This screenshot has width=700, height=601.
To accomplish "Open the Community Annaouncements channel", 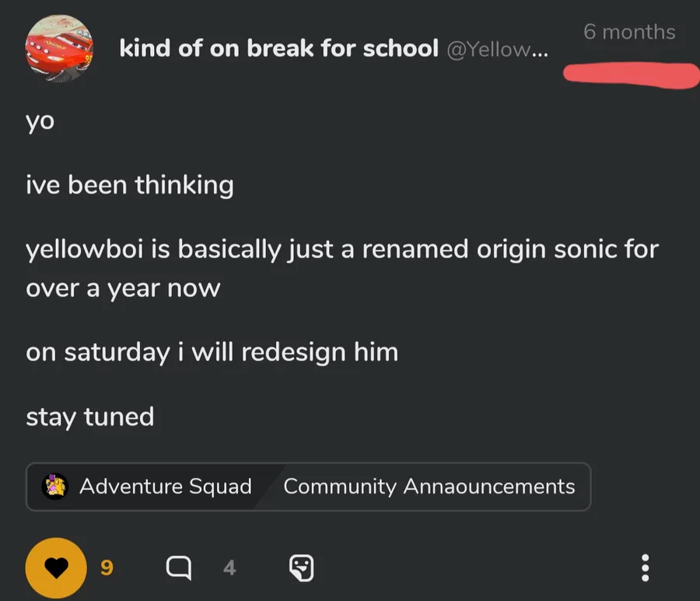I will [429, 487].
